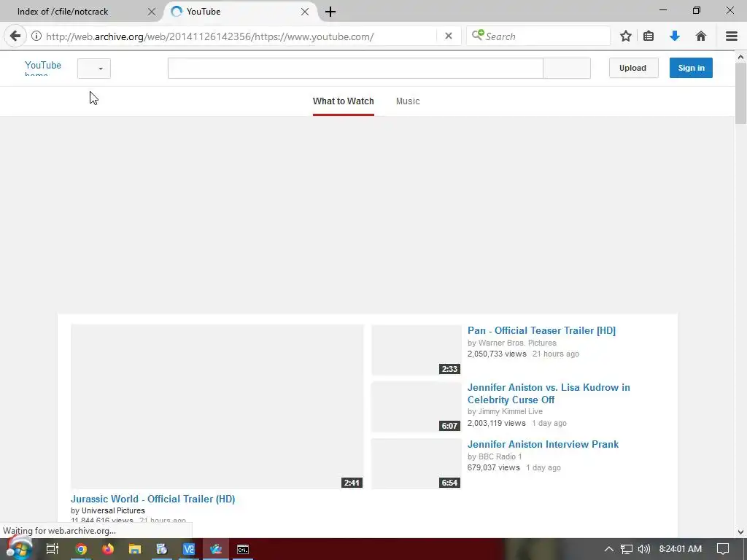Screen dimensions: 747x560
Task: Click the YouTube home link
Action: 43,68
